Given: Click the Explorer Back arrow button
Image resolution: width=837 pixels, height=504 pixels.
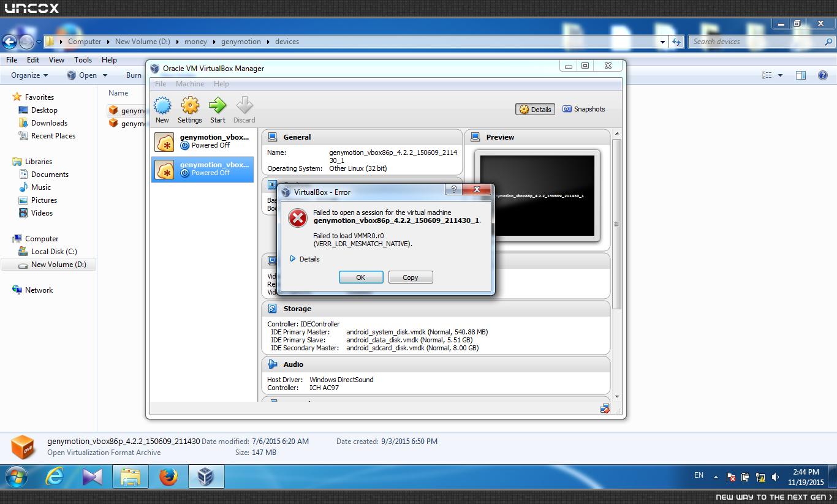Looking at the screenshot, I should 10,42.
